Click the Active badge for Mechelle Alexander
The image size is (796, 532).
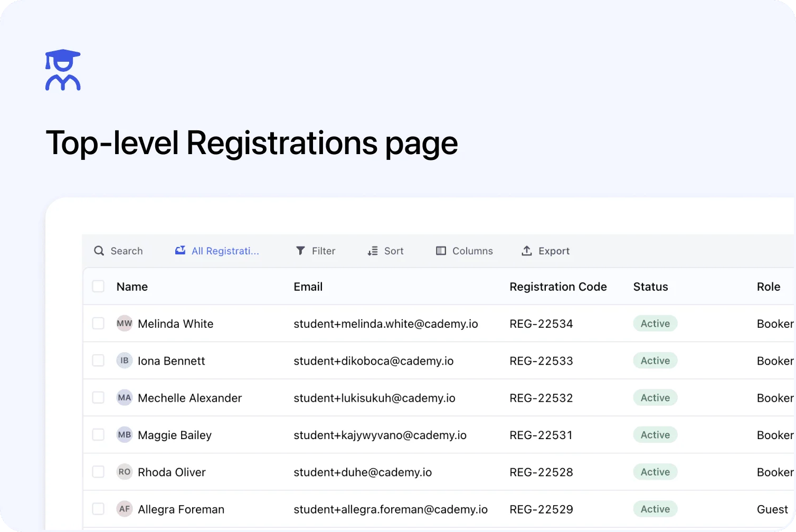coord(655,397)
